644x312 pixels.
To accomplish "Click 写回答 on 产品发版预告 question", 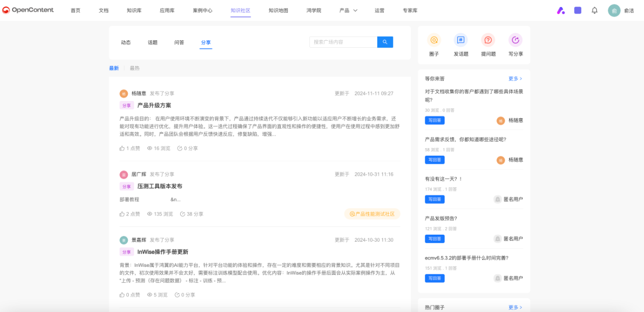I will [x=434, y=239].
